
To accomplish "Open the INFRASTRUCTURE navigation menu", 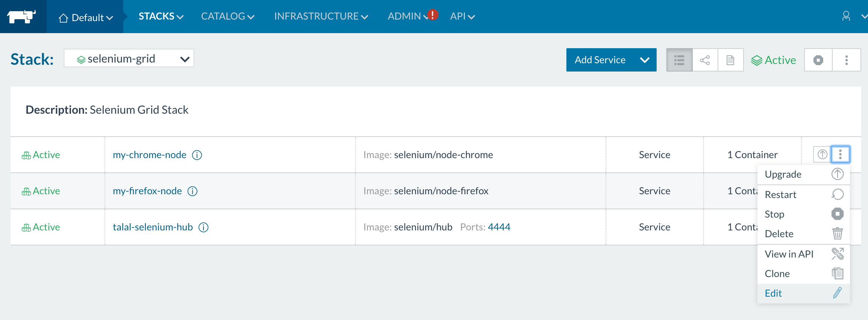I will tap(321, 17).
